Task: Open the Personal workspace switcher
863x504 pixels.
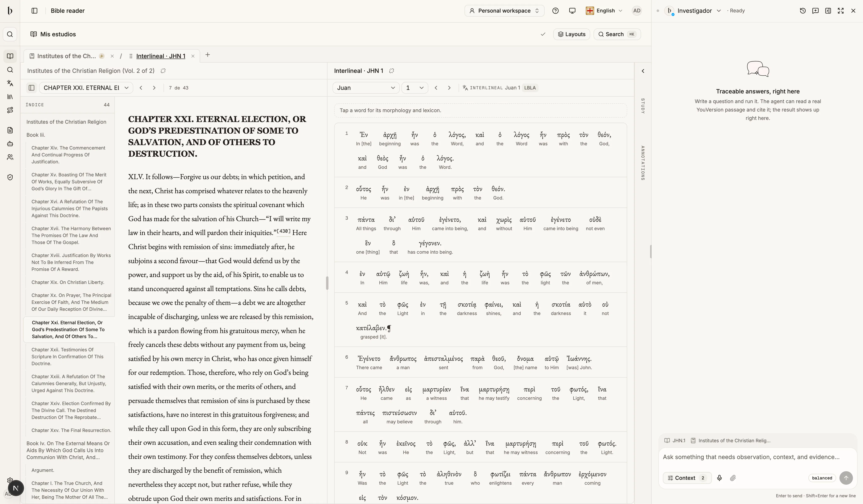Action: (x=504, y=11)
